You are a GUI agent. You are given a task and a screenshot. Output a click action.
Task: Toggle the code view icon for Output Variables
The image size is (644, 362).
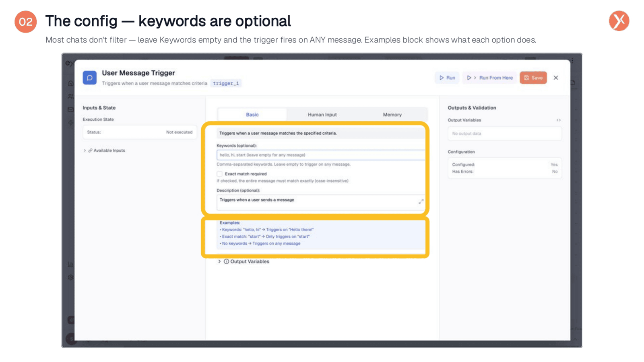click(x=559, y=120)
